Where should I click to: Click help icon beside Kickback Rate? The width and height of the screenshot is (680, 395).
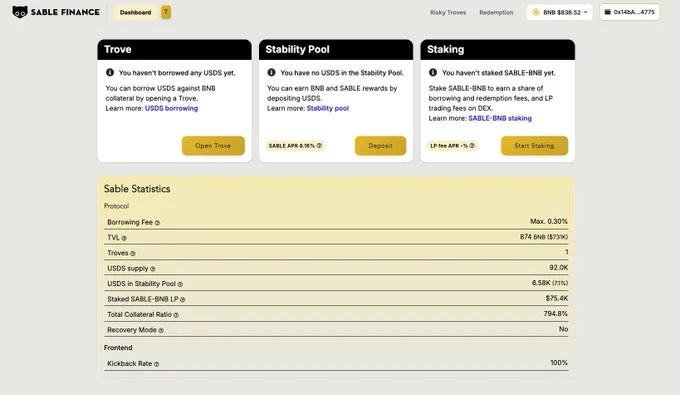pyautogui.click(x=157, y=364)
